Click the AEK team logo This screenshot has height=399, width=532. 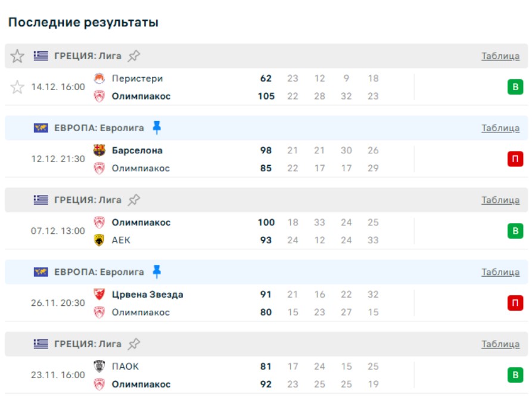[99, 240]
